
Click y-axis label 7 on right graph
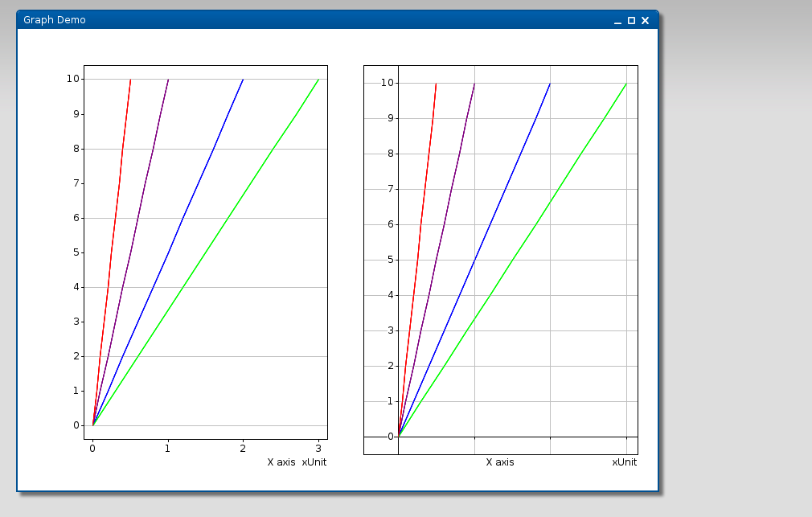pos(391,189)
